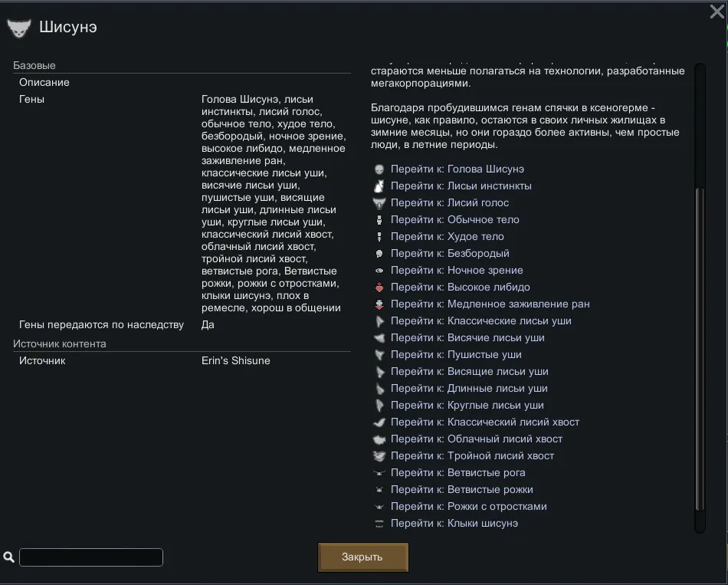Click the magnifying glass search icon
This screenshot has width=728, height=585.
(9, 557)
